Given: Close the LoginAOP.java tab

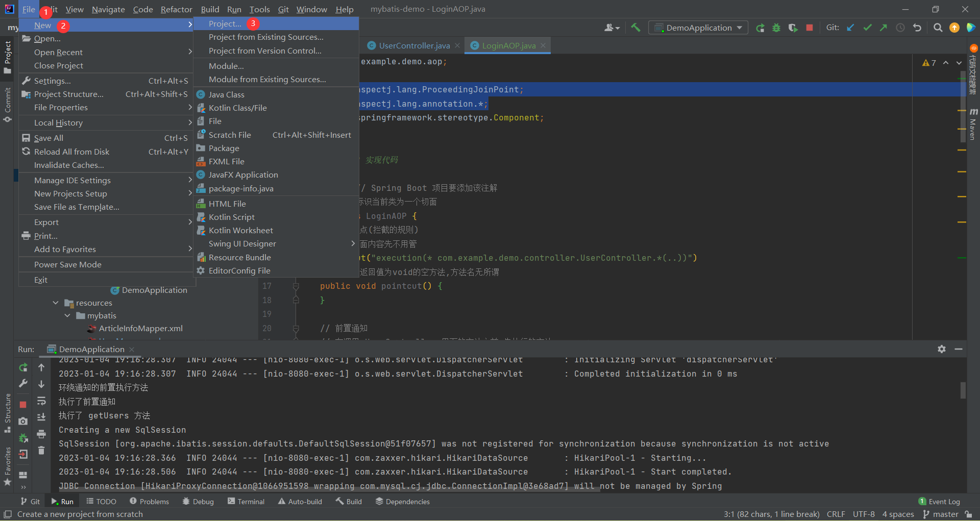Looking at the screenshot, I should [x=543, y=45].
